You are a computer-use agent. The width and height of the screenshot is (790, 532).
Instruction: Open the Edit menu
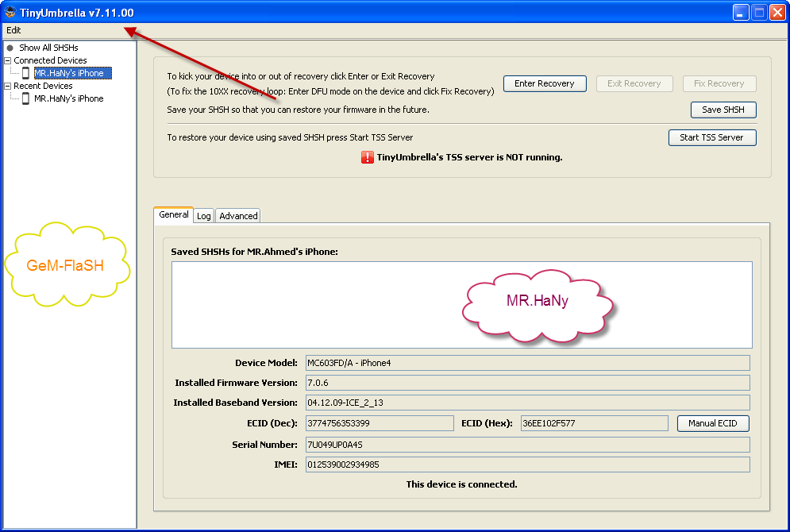tap(13, 30)
